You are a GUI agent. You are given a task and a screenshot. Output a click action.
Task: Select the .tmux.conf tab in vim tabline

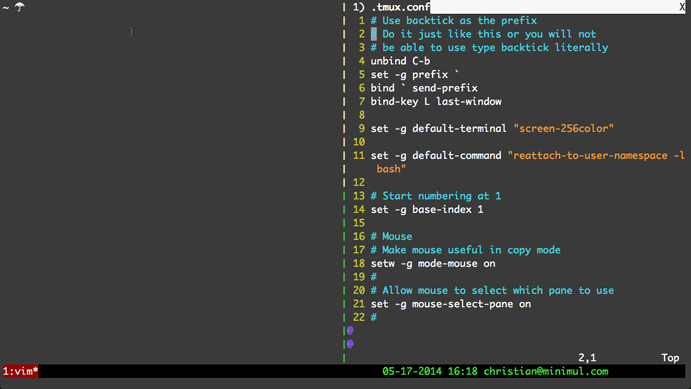coord(391,7)
